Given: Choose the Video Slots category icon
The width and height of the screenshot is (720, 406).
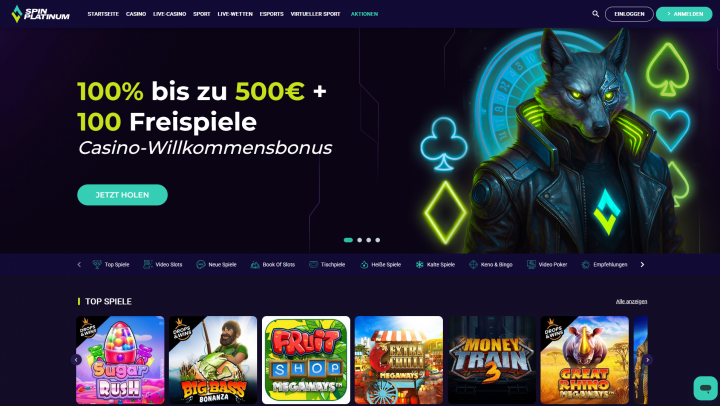Looking at the screenshot, I should (147, 265).
